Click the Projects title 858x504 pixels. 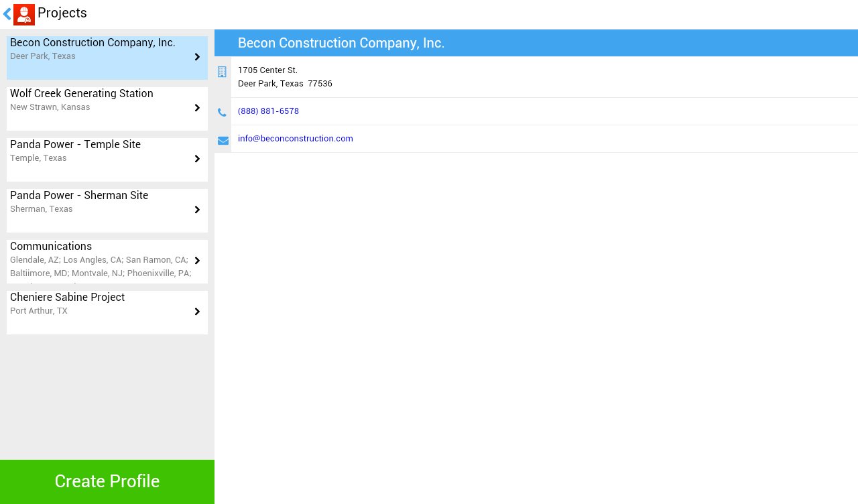pos(62,13)
